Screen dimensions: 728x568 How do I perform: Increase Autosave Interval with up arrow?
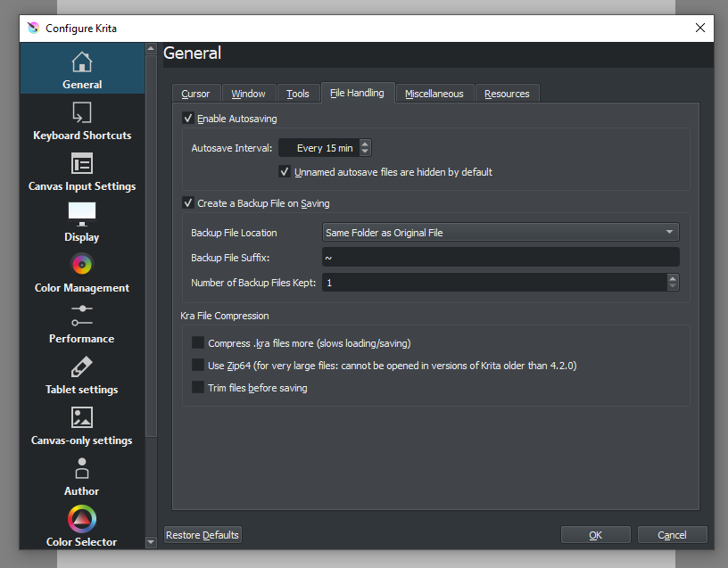point(365,144)
